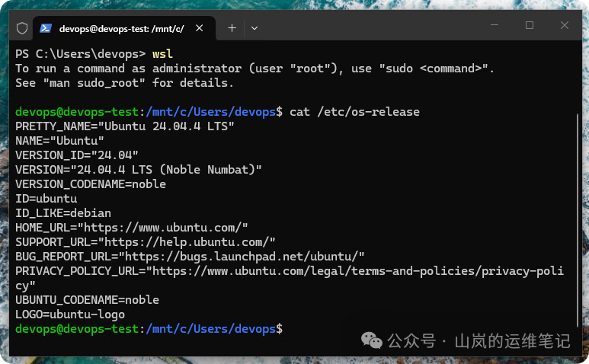Click the VERSION_ID="24.04" line
This screenshot has width=589, height=364.
(77, 155)
